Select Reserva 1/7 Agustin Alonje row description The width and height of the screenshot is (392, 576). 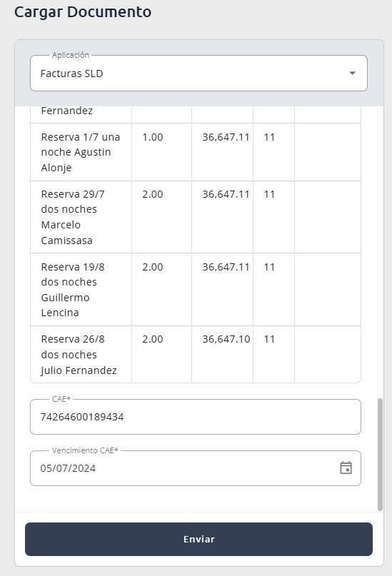pos(81,152)
